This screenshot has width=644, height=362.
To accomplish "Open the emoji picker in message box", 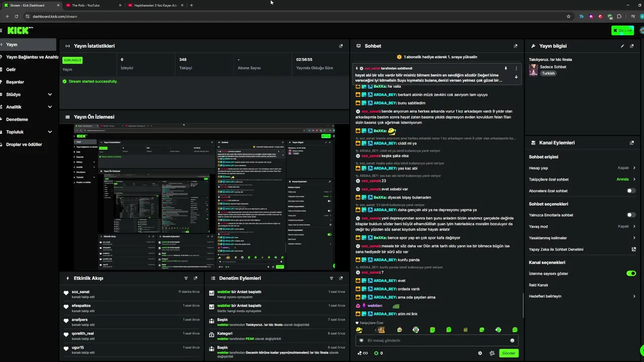I will coord(513,340).
